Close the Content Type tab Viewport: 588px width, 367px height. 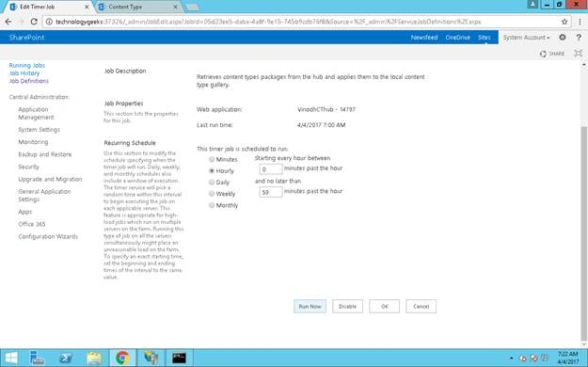click(x=176, y=7)
